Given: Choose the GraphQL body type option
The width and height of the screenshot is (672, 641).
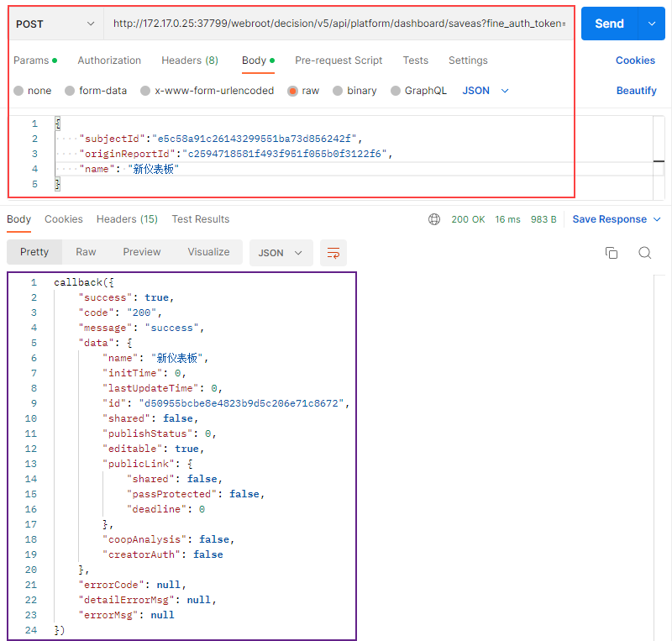Looking at the screenshot, I should (396, 91).
